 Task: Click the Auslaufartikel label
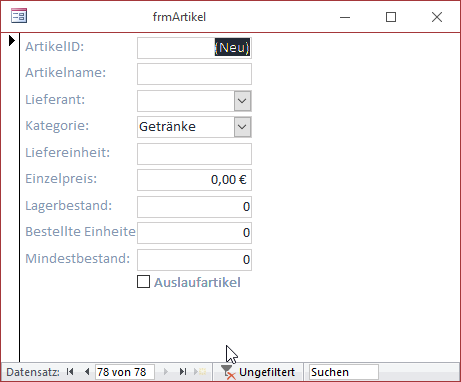click(x=197, y=282)
